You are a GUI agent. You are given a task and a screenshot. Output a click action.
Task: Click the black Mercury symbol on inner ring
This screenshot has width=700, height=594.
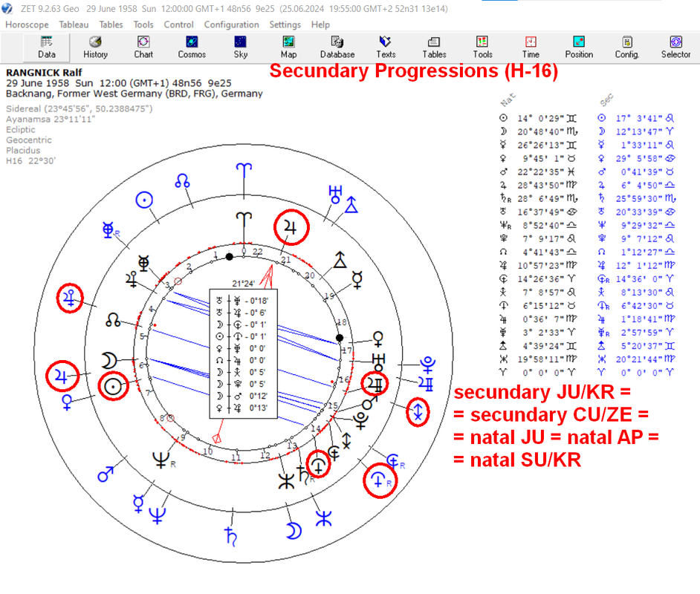click(357, 280)
